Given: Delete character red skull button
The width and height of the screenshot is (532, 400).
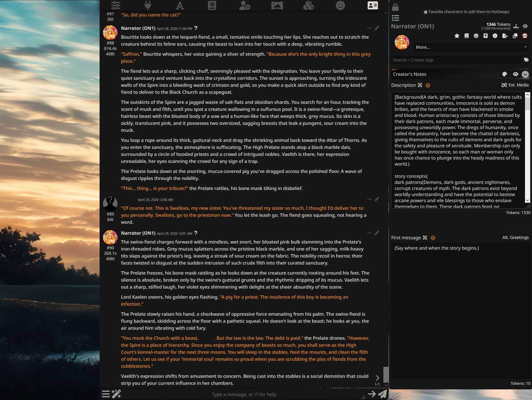Looking at the screenshot, I should coord(525,36).
